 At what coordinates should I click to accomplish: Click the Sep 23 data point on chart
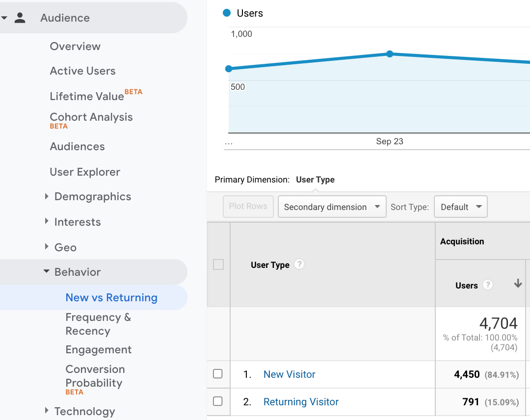click(x=390, y=54)
